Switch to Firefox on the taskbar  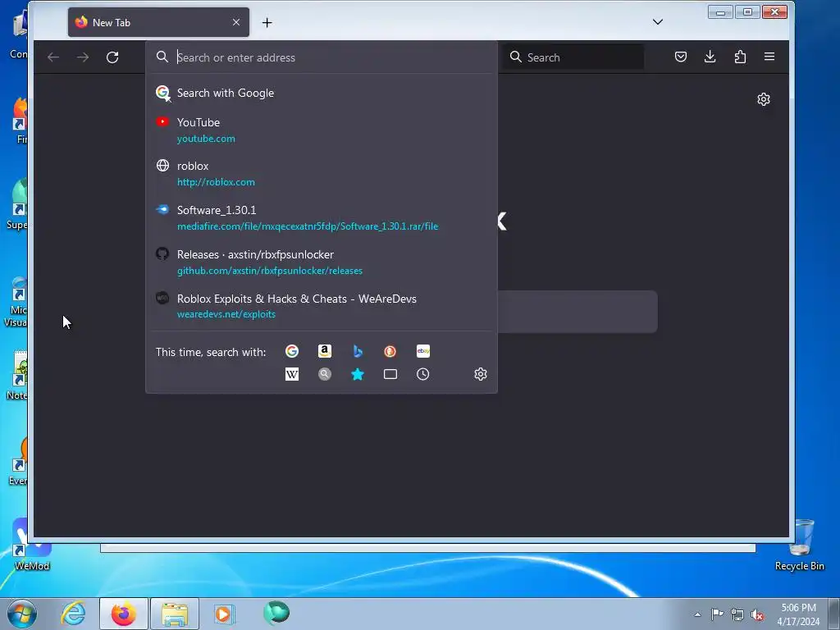124,614
